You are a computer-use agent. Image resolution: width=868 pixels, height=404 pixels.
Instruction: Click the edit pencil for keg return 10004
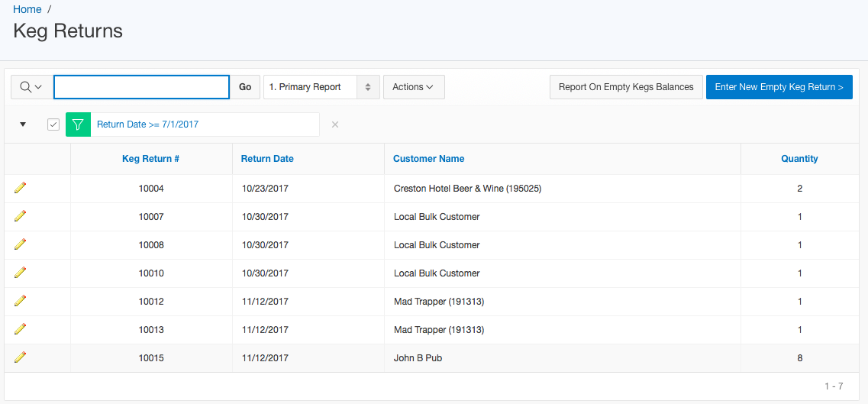click(21, 188)
